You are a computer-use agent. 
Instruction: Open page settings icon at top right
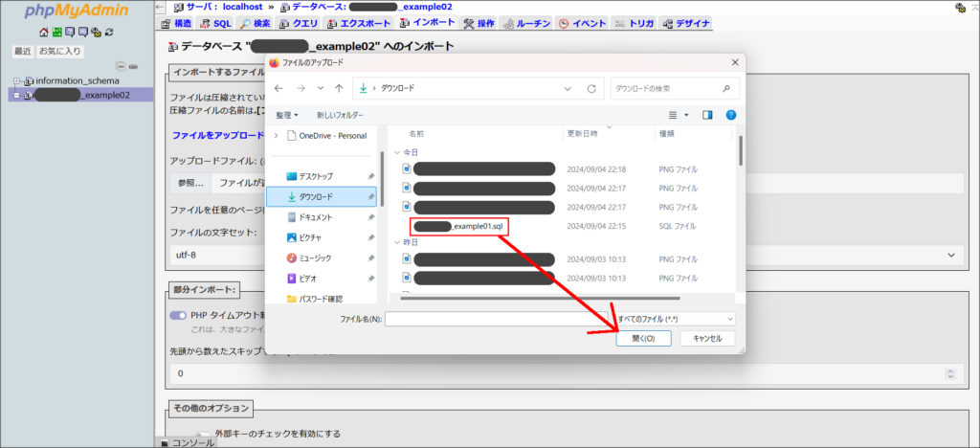tap(960, 7)
